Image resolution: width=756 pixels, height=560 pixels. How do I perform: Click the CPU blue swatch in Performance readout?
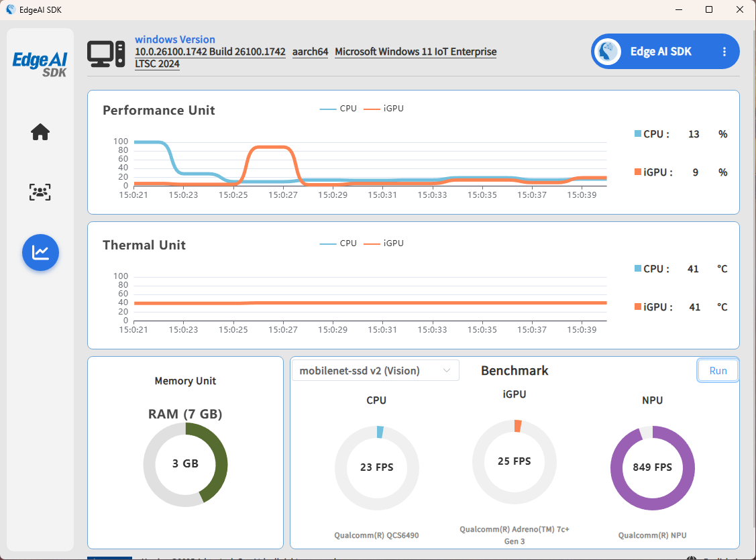click(x=637, y=133)
